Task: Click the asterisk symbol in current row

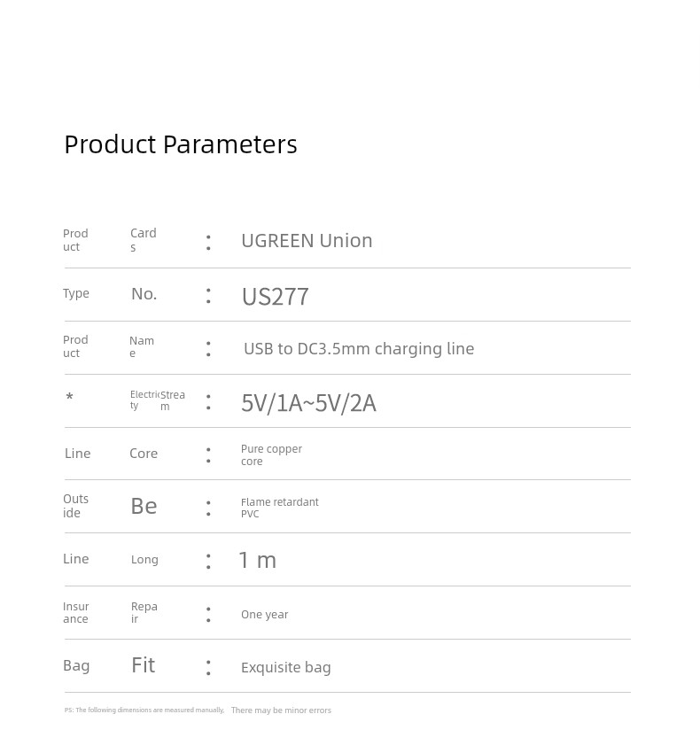Action: point(70,397)
